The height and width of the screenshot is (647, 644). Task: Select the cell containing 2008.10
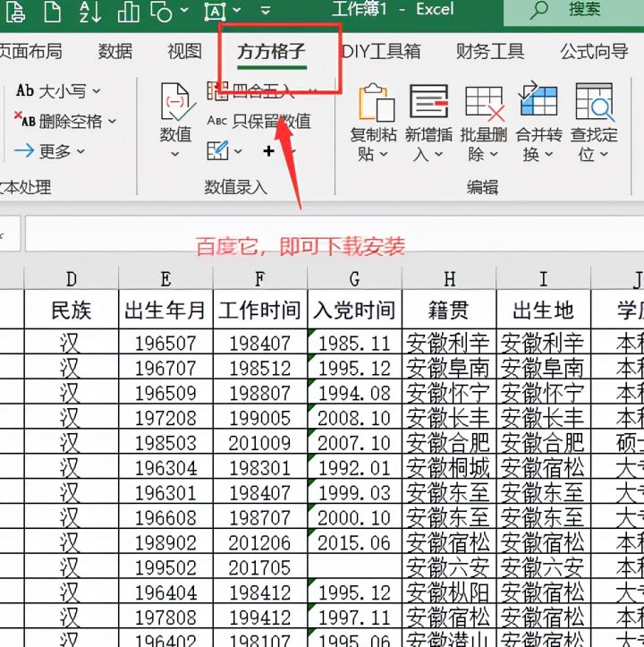[354, 417]
